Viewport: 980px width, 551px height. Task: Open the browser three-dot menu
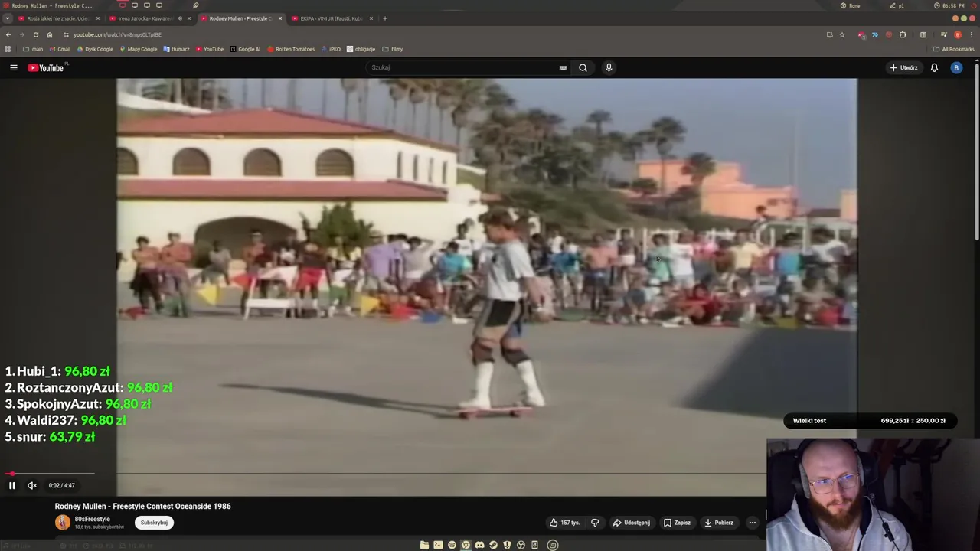coord(972,34)
